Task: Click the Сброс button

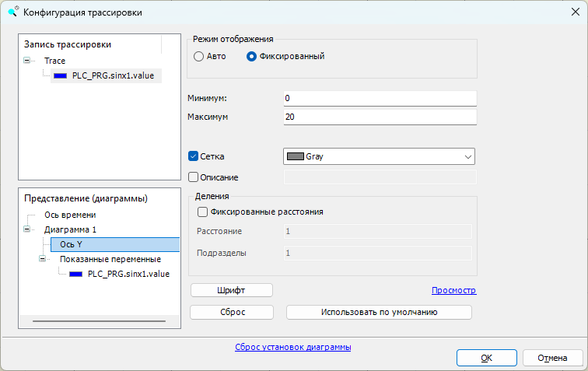Action: tap(231, 312)
